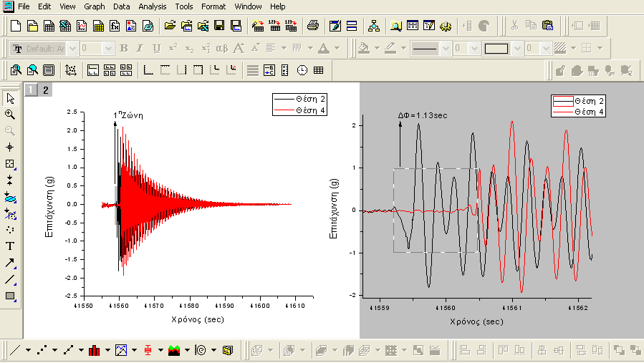This screenshot has width=644, height=363.
Task: Click the right graph Χρόνος (sec) axis title
Action: [476, 321]
